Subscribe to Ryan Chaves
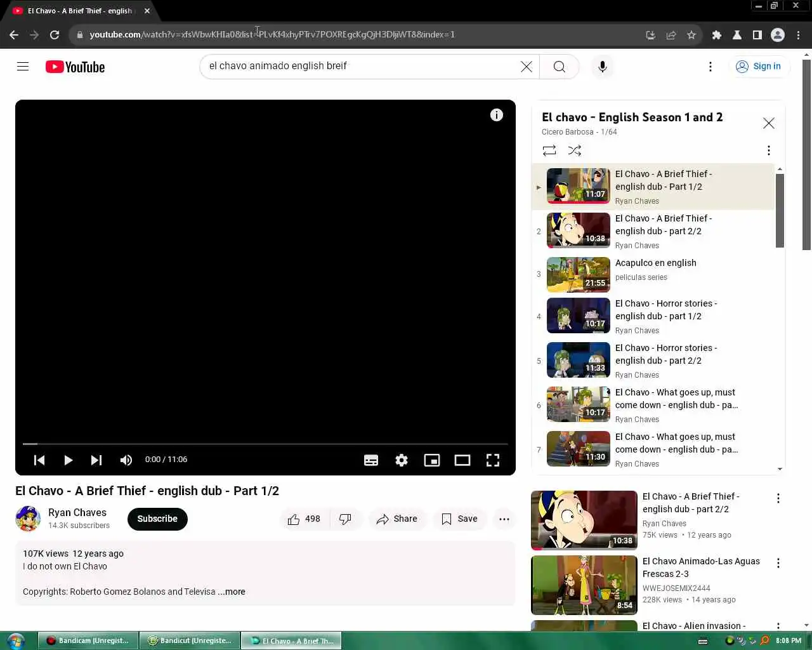Viewport: 812px width, 650px height. [157, 519]
